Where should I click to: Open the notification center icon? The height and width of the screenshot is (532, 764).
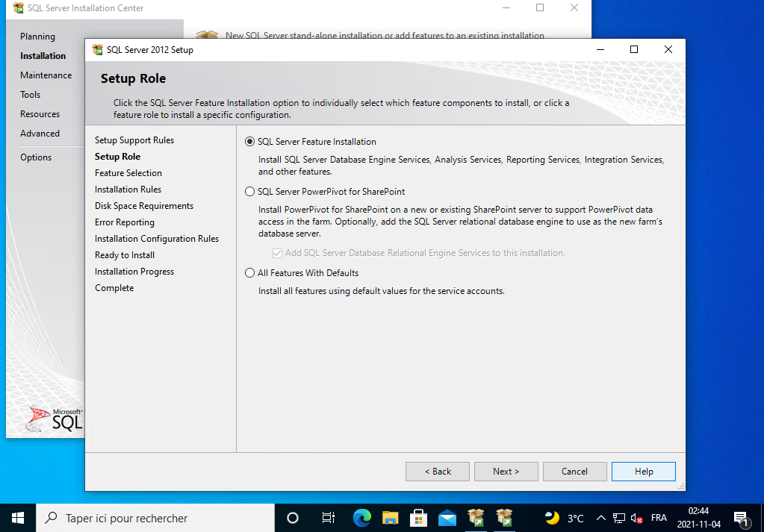742,518
